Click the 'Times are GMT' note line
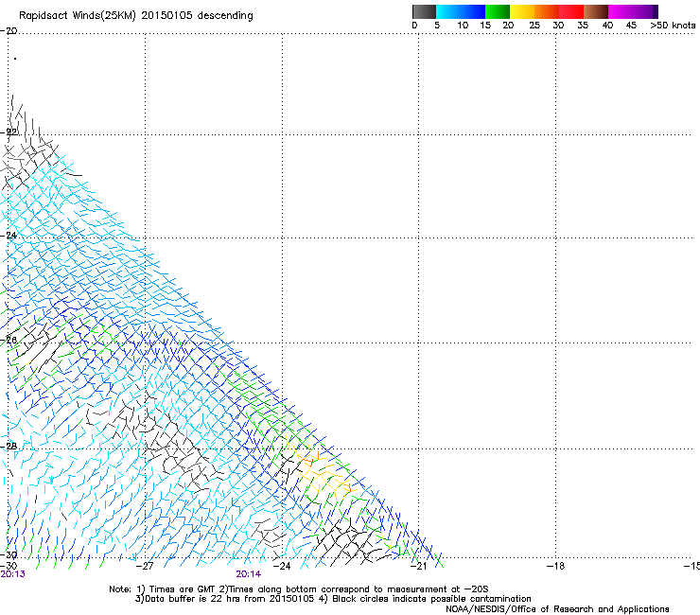The height and width of the screenshot is (615, 700). (299, 589)
